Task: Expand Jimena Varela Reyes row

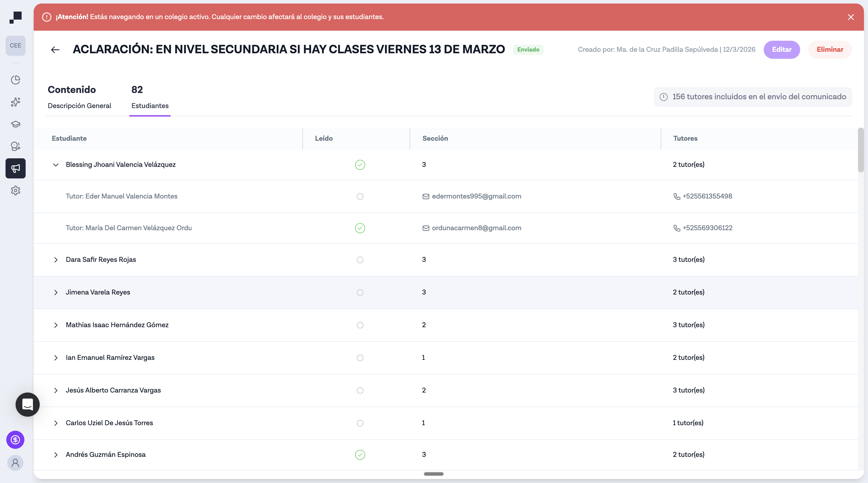Action: point(56,293)
